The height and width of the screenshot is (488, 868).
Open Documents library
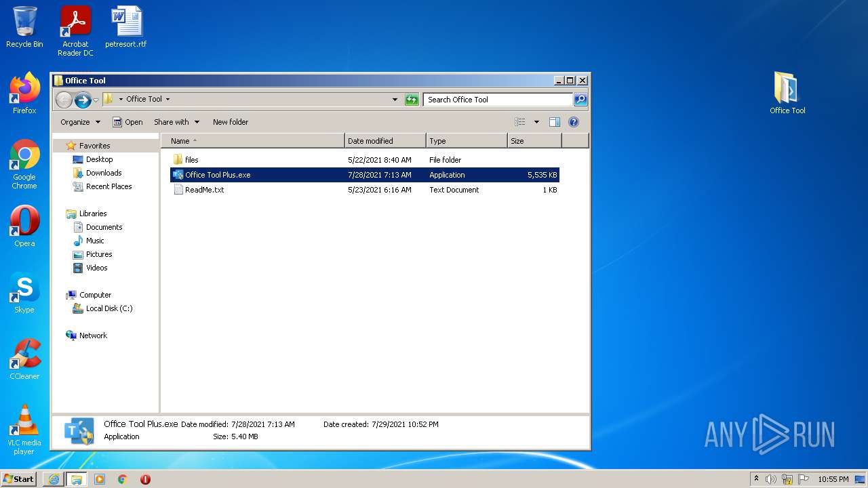point(104,227)
